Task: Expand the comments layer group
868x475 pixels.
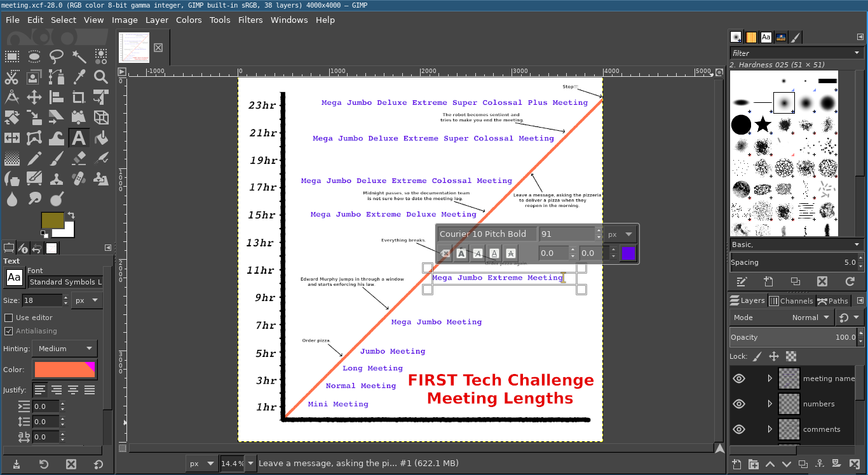Action: click(770, 429)
